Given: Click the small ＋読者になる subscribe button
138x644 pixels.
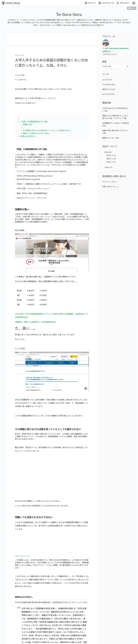Looking at the screenshot, I should point(106,52).
